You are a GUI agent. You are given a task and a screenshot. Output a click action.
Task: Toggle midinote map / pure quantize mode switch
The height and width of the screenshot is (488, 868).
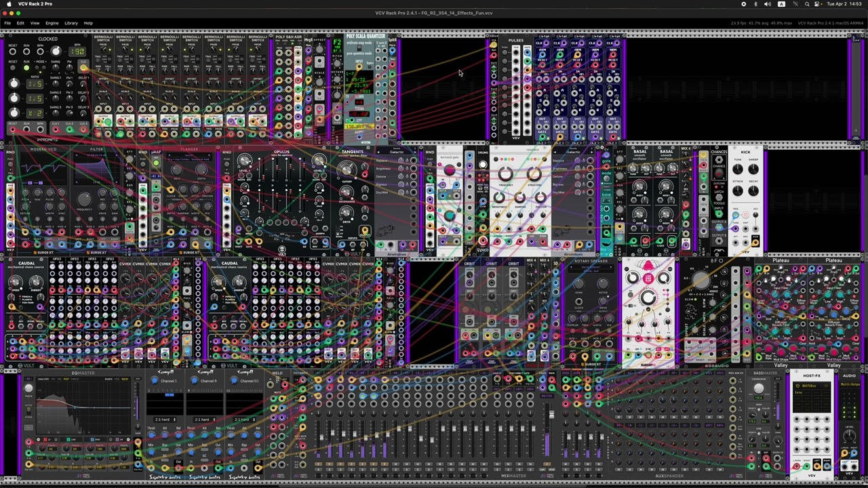(359, 47)
